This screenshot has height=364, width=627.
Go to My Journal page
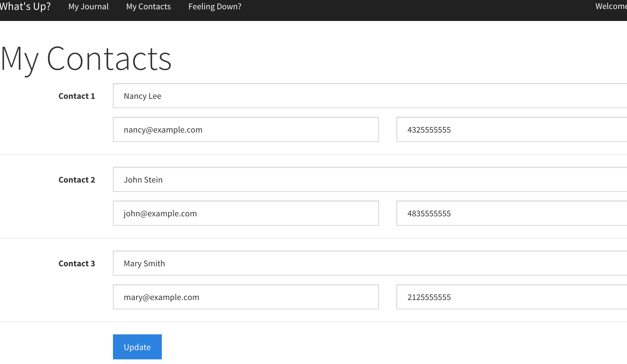tap(88, 6)
